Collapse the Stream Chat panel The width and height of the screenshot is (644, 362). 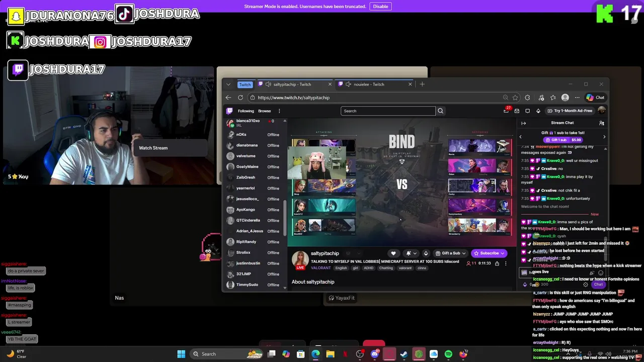pyautogui.click(x=523, y=123)
